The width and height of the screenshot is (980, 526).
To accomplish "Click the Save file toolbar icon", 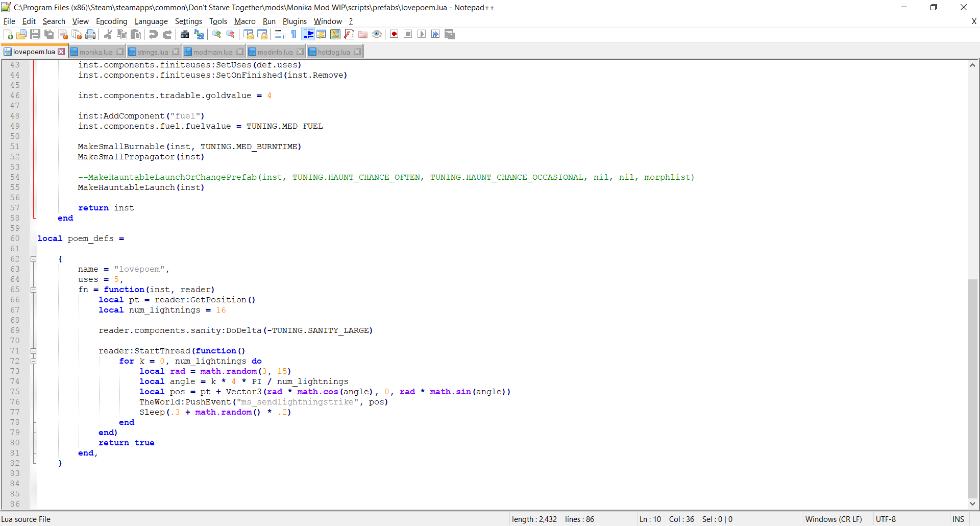I will click(x=35, y=34).
